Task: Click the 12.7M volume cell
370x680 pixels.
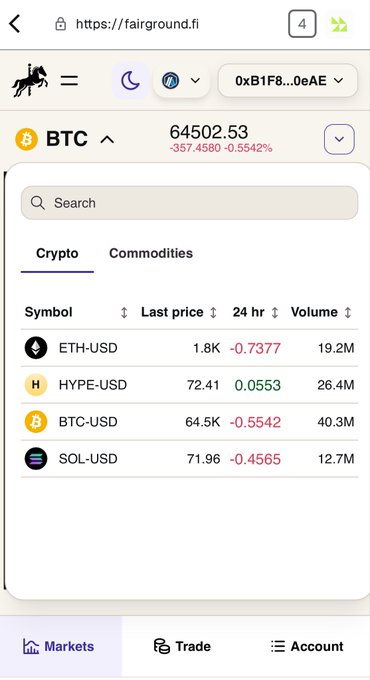Action: point(336,459)
